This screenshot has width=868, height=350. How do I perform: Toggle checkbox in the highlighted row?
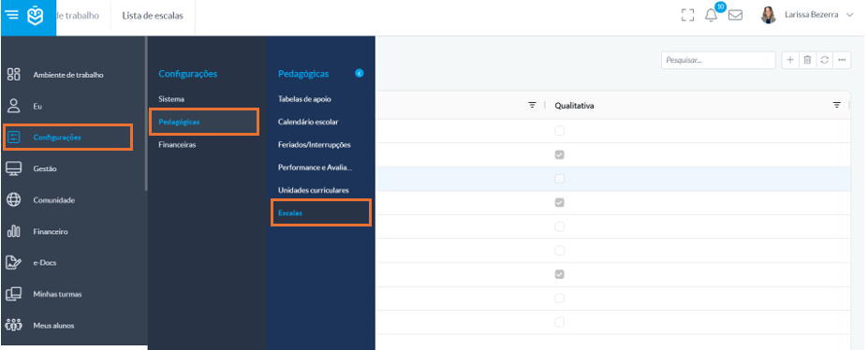click(560, 179)
